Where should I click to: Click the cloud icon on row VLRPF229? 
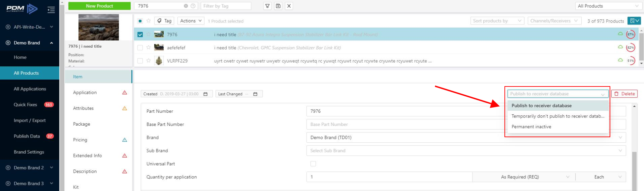[620, 60]
